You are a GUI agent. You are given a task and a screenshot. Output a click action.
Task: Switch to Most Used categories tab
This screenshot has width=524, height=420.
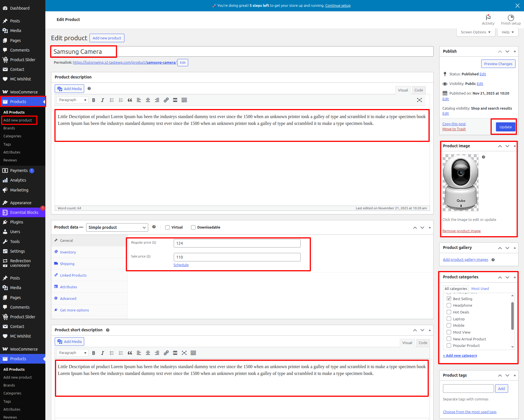pyautogui.click(x=480, y=289)
